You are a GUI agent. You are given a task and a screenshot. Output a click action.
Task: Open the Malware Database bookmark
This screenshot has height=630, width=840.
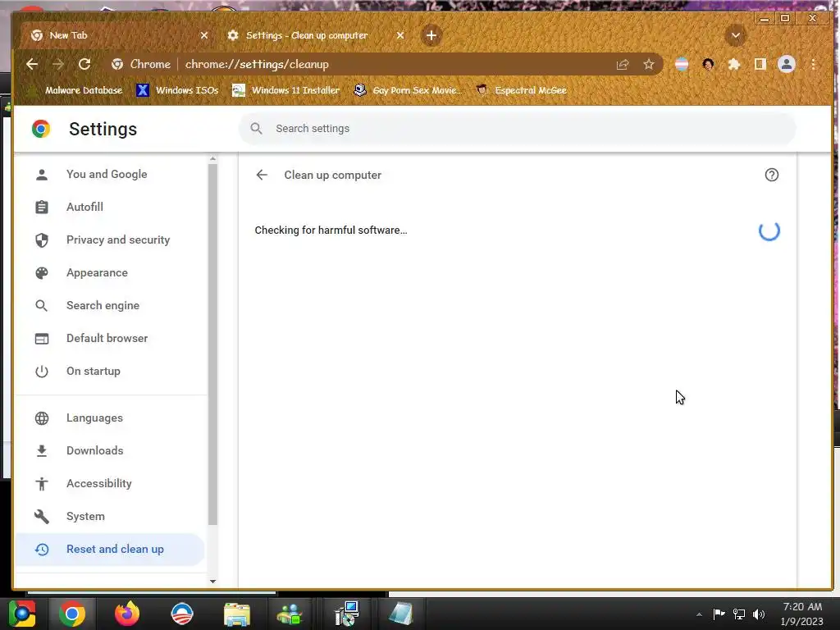click(x=75, y=90)
